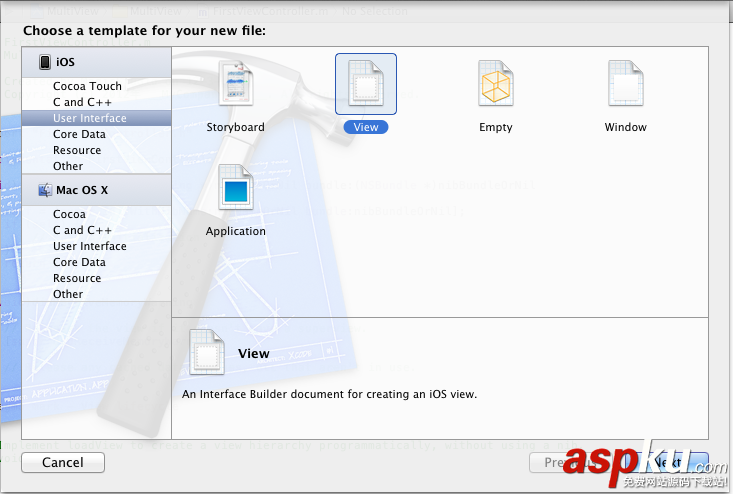733x494 pixels.
Task: Click the iOS section header
Action: pyautogui.click(x=96, y=62)
